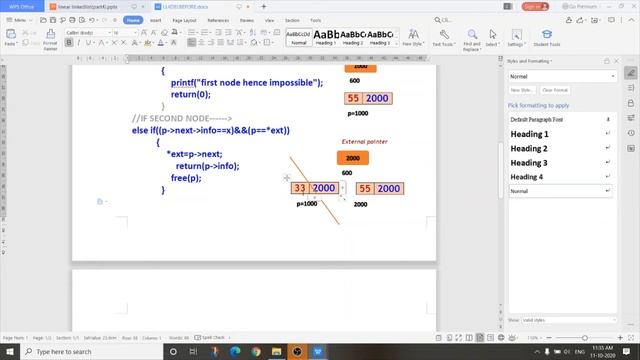Open the Insert ribbon tab
Image resolution: width=640 pixels, height=360 pixels.
(156, 20)
